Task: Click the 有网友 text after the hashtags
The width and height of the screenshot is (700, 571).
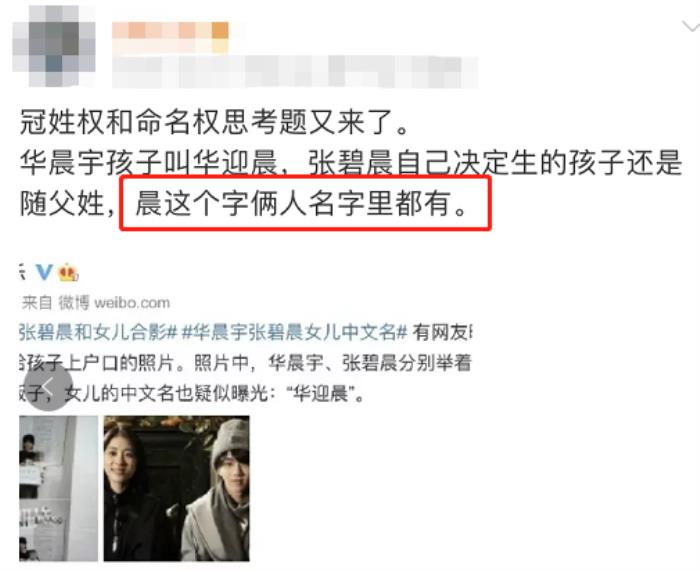Action: pos(442,333)
